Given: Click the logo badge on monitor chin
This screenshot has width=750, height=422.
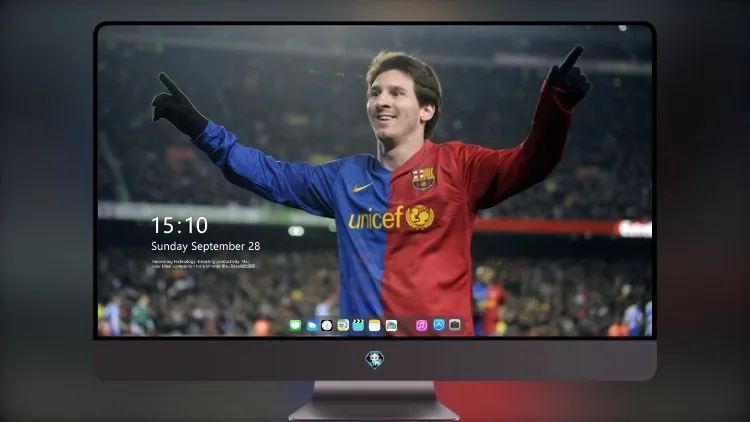Looking at the screenshot, I should pyautogui.click(x=375, y=360).
